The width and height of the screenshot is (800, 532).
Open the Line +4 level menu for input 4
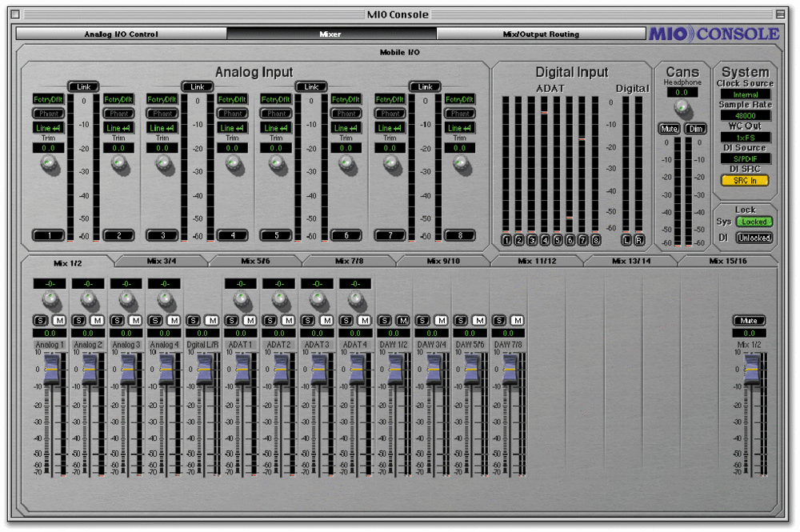tap(233, 128)
